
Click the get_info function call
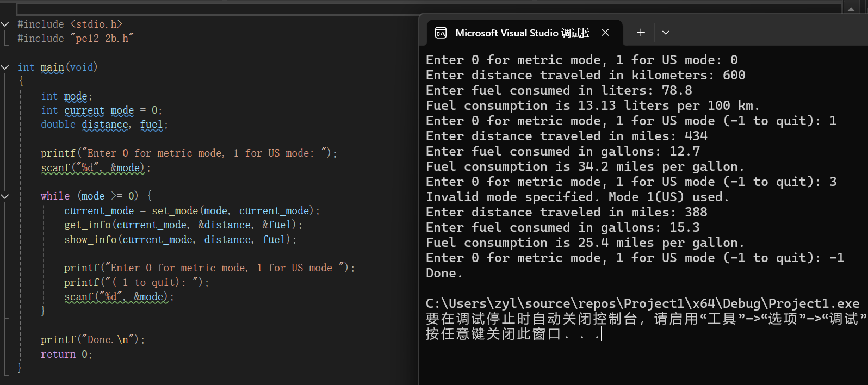pyautogui.click(x=88, y=225)
